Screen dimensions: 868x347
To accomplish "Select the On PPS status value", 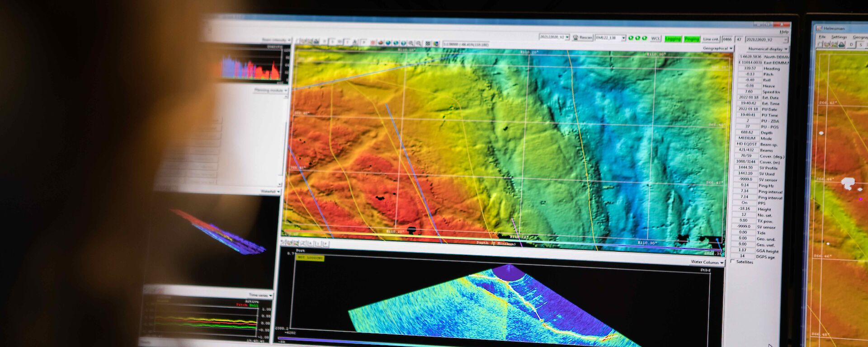I will point(745,203).
